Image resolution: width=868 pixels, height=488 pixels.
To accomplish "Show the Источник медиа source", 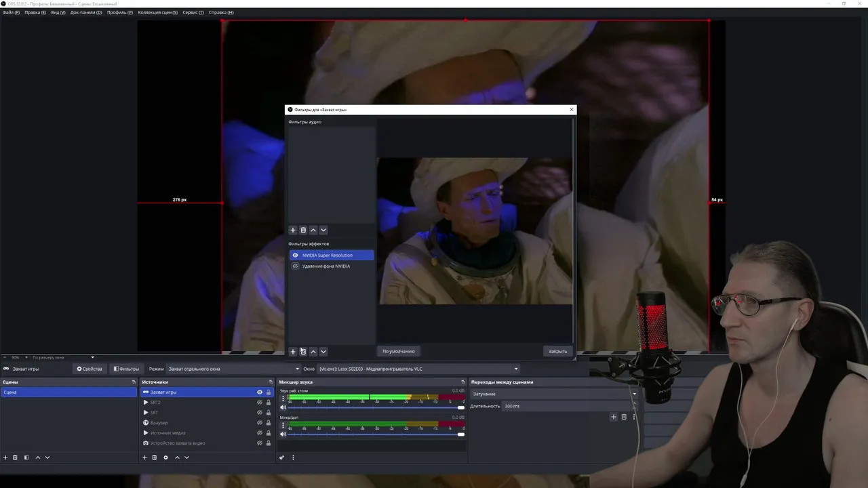I will [x=259, y=433].
